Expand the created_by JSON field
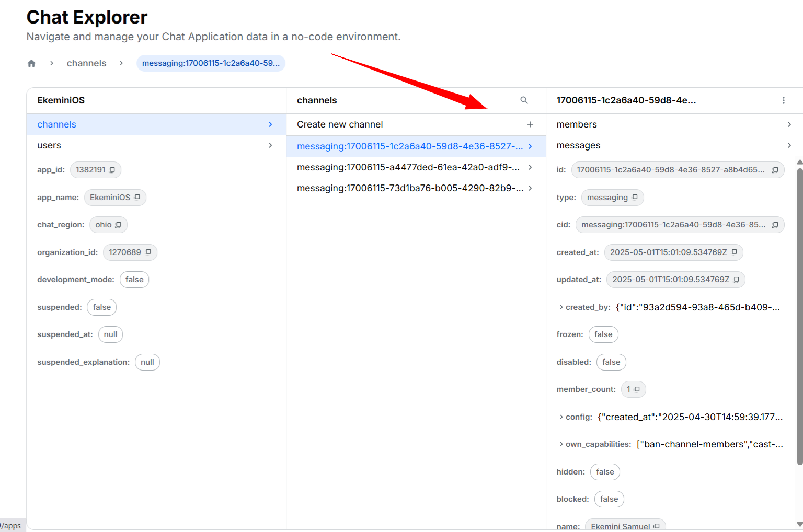 [561, 307]
